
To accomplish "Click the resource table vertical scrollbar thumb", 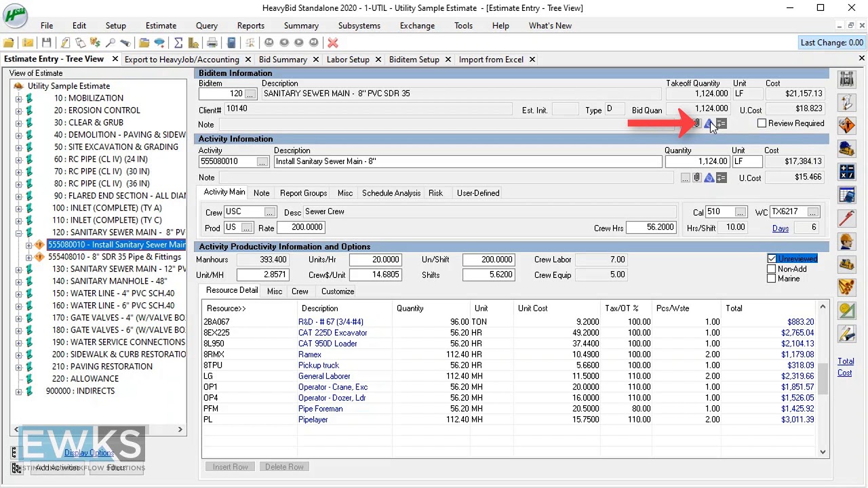I will coord(823,378).
